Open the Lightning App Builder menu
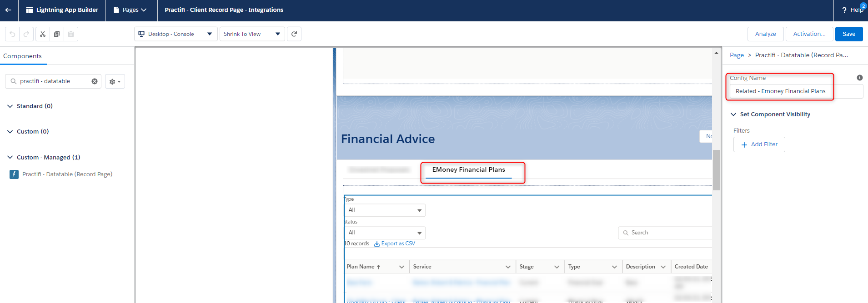The width and height of the screenshot is (868, 303). (x=62, y=10)
